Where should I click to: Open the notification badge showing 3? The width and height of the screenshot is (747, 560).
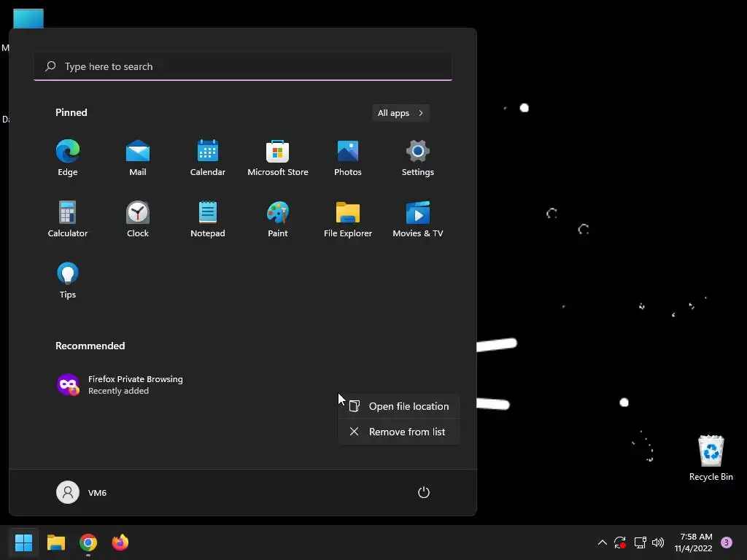click(x=727, y=542)
